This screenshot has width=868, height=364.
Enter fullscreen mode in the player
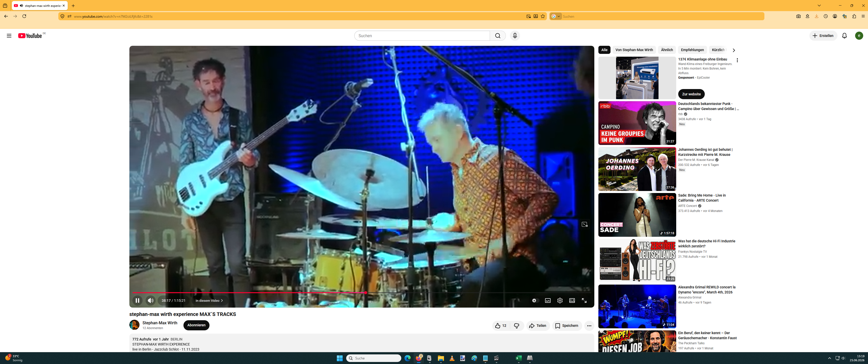point(584,300)
